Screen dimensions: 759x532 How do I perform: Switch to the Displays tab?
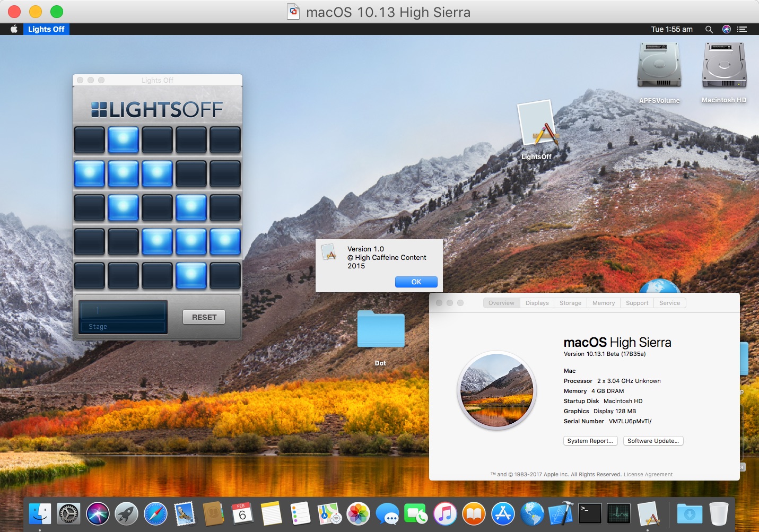(x=537, y=303)
